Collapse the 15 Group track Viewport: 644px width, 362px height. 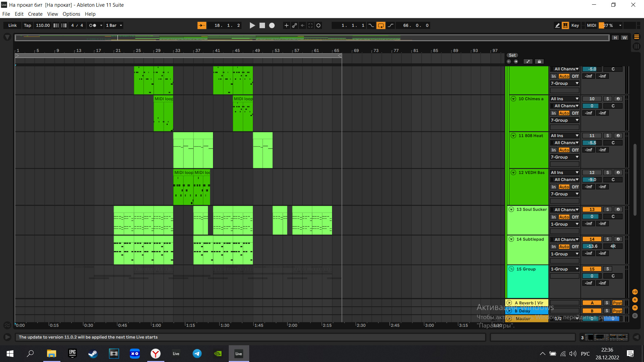511,269
